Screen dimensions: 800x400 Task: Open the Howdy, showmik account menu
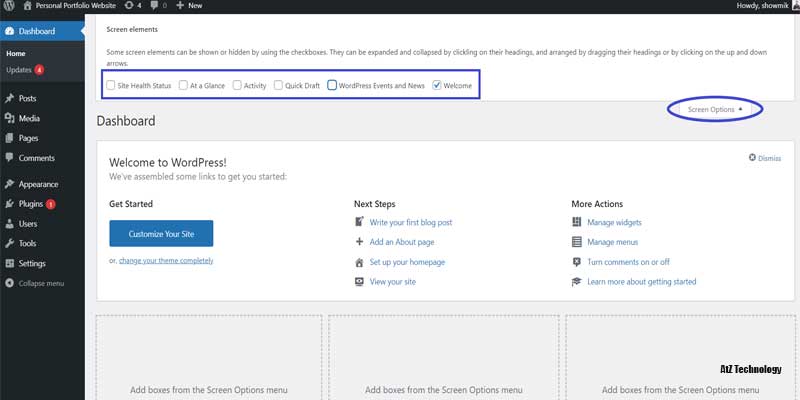point(762,6)
